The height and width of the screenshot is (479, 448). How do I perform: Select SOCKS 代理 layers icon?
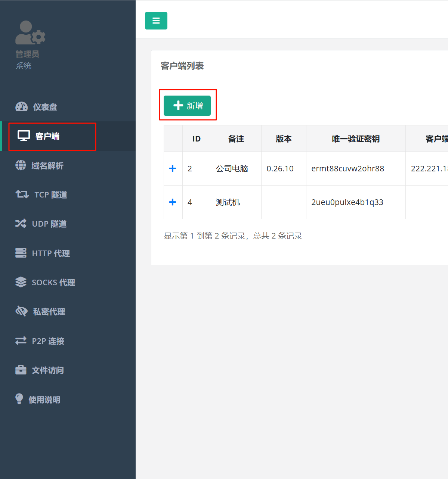21,282
